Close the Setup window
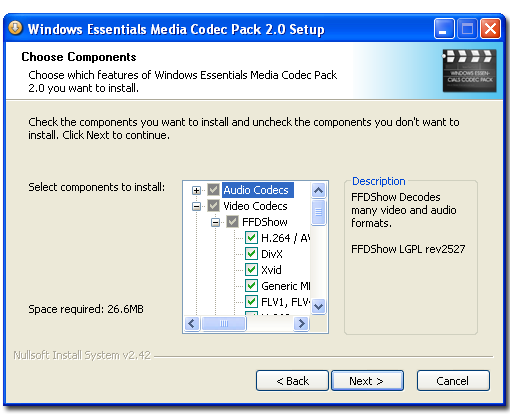510x420 pixels. (x=490, y=29)
